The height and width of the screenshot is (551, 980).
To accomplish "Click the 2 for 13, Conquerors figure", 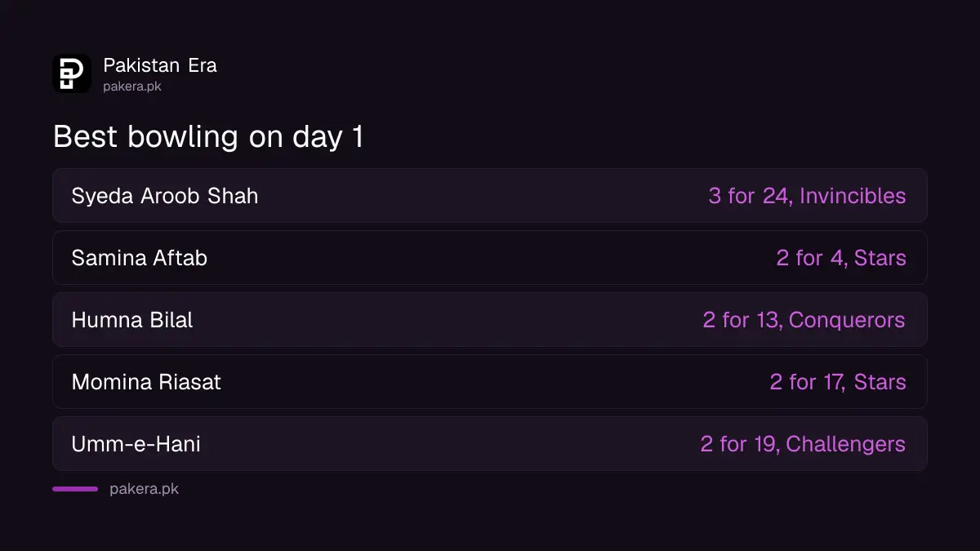I will pos(804,320).
